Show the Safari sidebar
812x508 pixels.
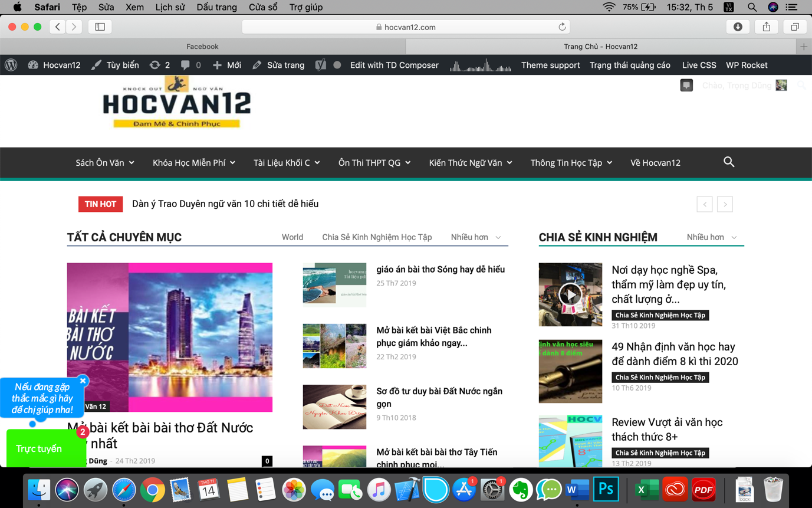coord(100,27)
